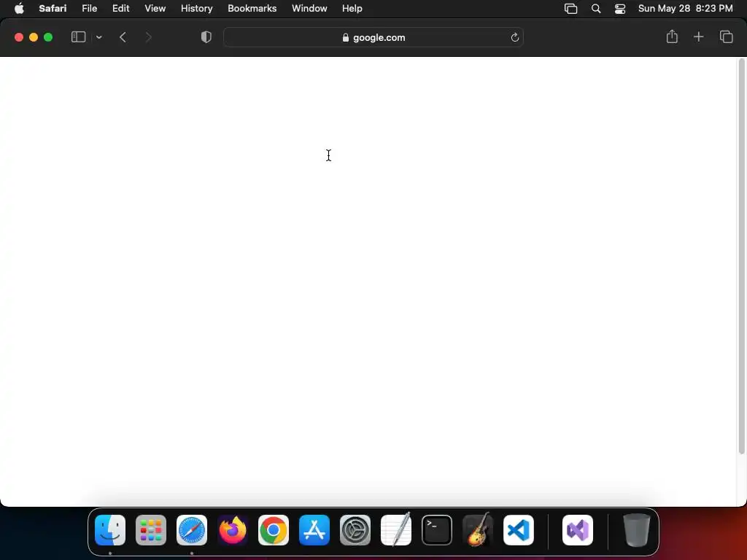Launch Google Chrome from the Dock
Image resolution: width=747 pixels, height=560 pixels.
click(274, 530)
